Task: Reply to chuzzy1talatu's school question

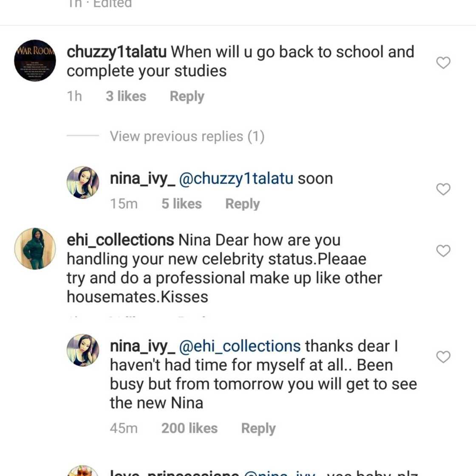Action: [x=187, y=96]
